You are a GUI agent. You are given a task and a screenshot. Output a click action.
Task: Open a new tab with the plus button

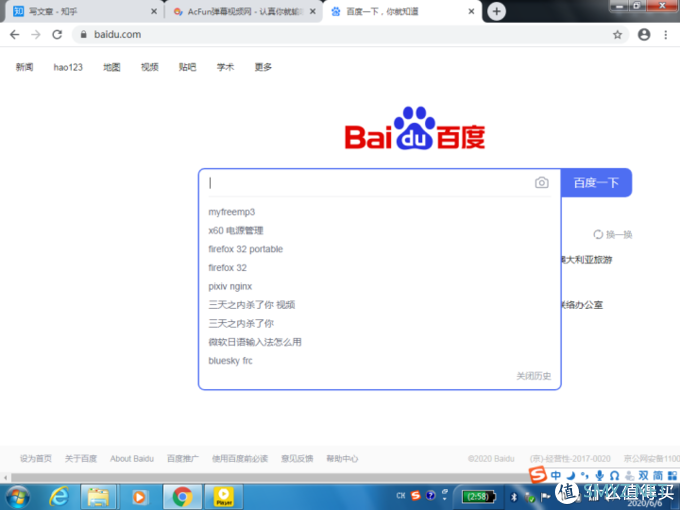pos(497,11)
